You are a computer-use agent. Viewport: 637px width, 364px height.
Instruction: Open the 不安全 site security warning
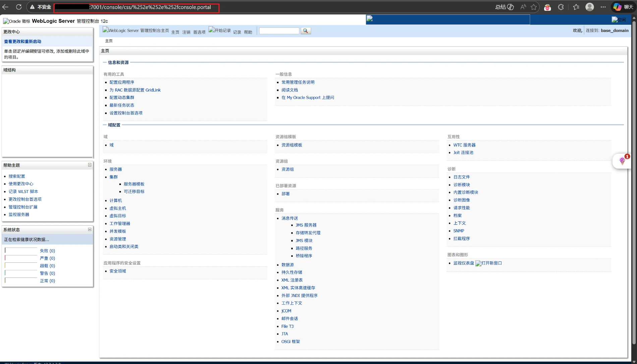click(x=40, y=7)
